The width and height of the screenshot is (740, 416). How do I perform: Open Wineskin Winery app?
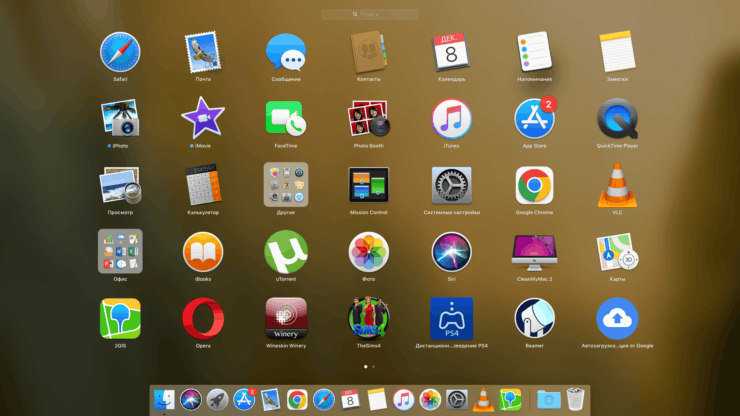tap(286, 318)
